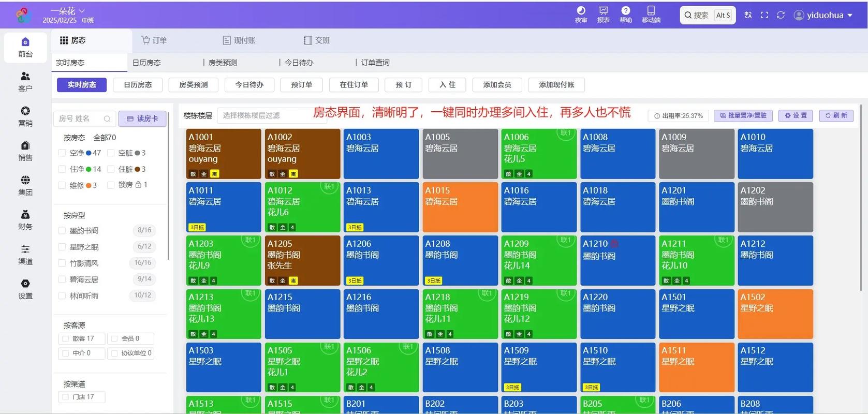Click the room grid vertical scrollbar

861,197
